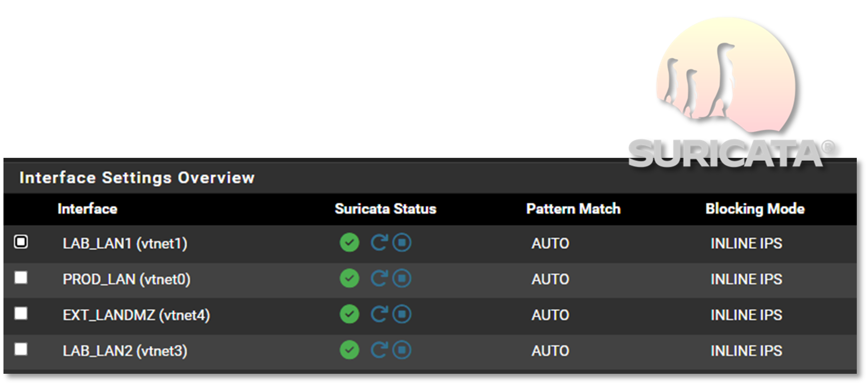This screenshot has height=385, width=868.
Task: Restart Suricata on PROD_LAN (vtnet0)
Action: click(x=379, y=279)
